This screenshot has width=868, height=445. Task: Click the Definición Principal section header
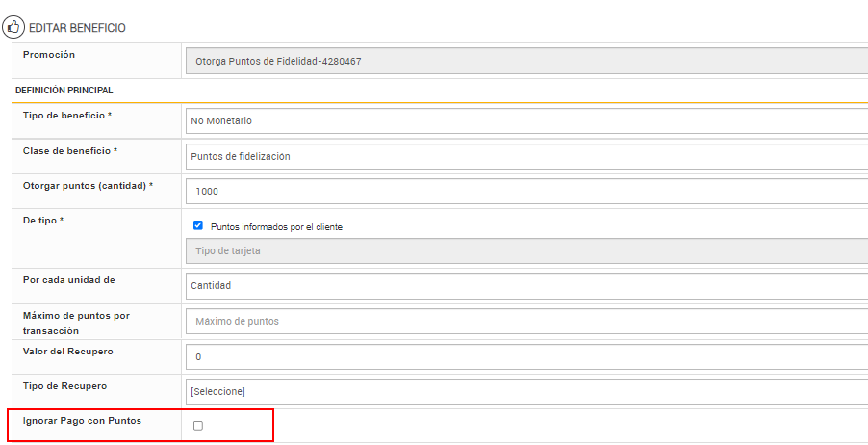pos(64,91)
